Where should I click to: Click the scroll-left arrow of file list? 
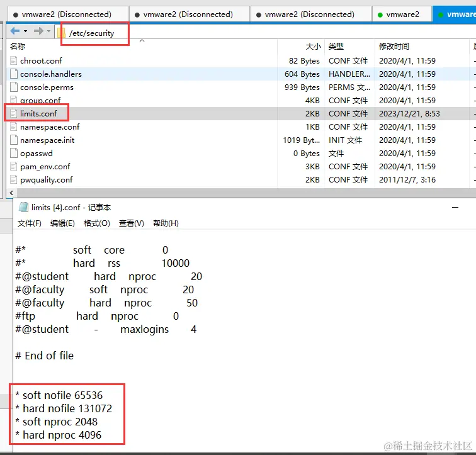point(11,193)
